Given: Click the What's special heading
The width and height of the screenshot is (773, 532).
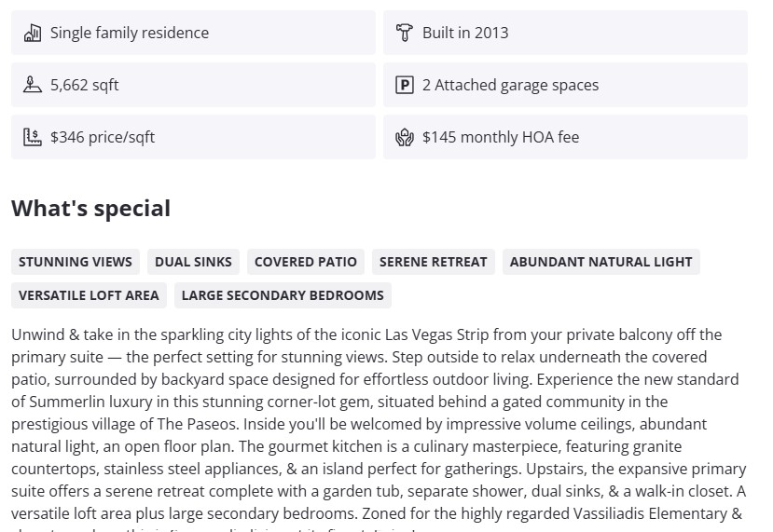Looking at the screenshot, I should (x=90, y=208).
